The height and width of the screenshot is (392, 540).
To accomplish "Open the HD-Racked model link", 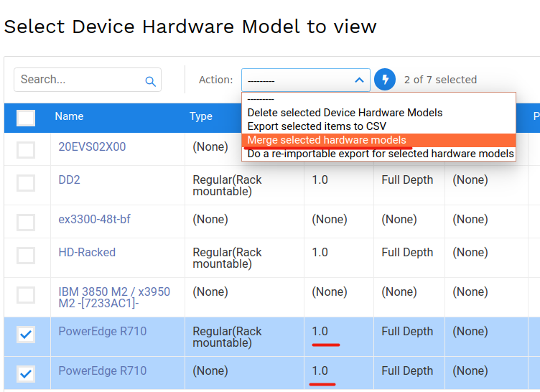I will click(87, 252).
